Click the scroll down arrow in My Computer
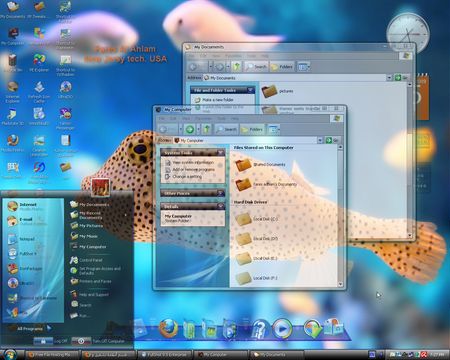The width and height of the screenshot is (450, 360). click(340, 284)
